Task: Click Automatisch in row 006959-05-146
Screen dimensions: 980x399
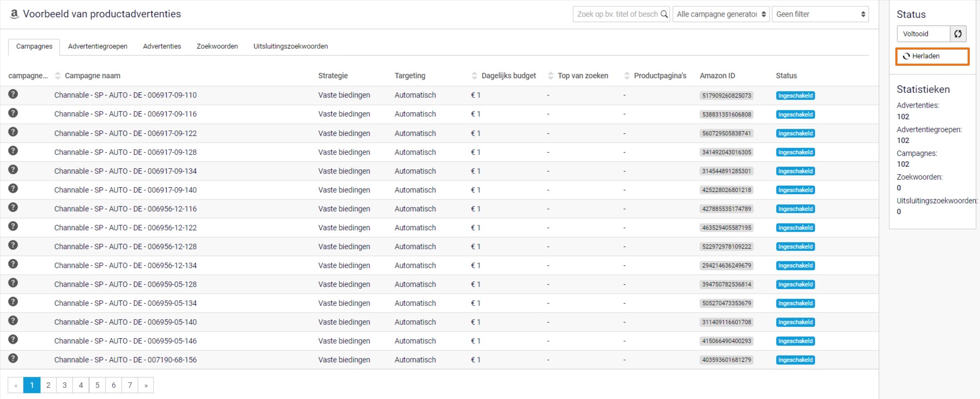Action: pos(415,341)
